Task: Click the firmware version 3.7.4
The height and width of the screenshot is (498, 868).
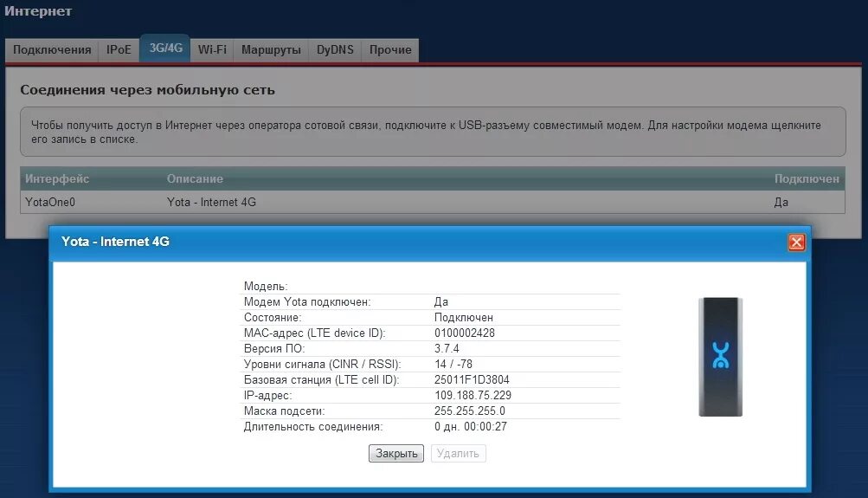Action: click(447, 348)
